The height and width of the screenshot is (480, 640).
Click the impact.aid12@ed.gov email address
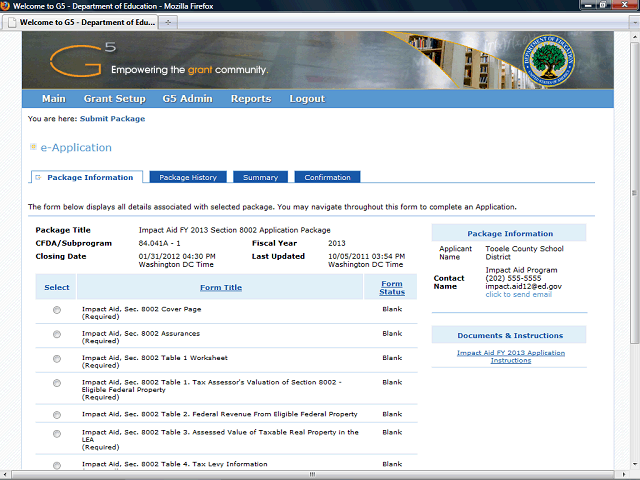pos(524,286)
